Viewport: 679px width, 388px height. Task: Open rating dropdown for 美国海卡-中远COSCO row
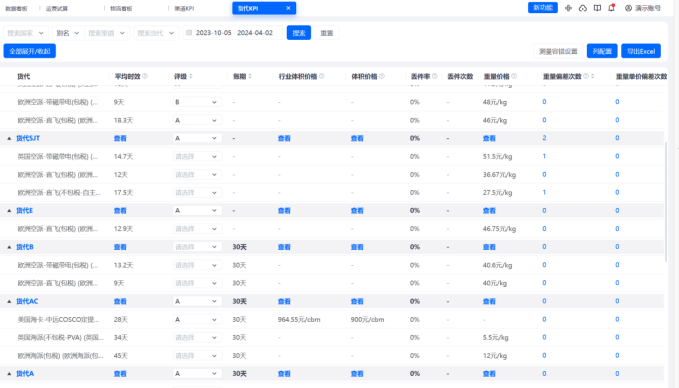point(197,319)
